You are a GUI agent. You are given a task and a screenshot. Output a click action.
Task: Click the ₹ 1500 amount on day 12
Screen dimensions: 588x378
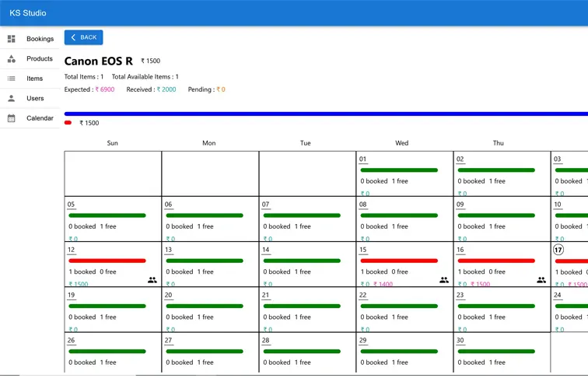[x=79, y=284]
